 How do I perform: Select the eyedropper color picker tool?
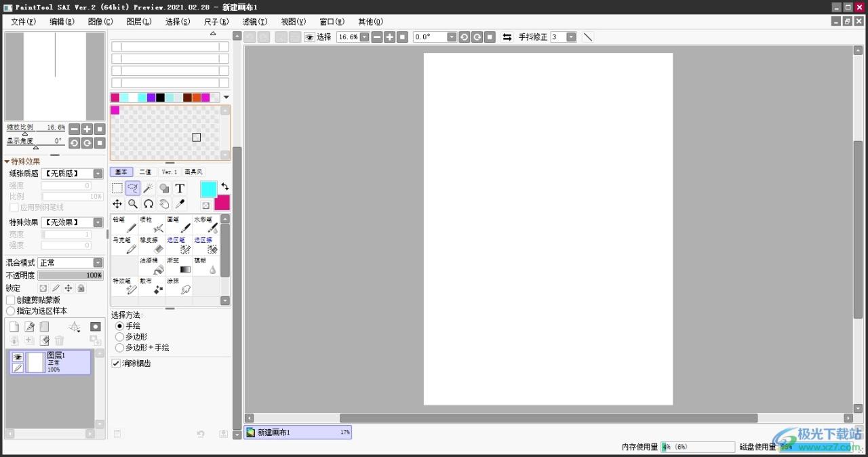coord(180,203)
